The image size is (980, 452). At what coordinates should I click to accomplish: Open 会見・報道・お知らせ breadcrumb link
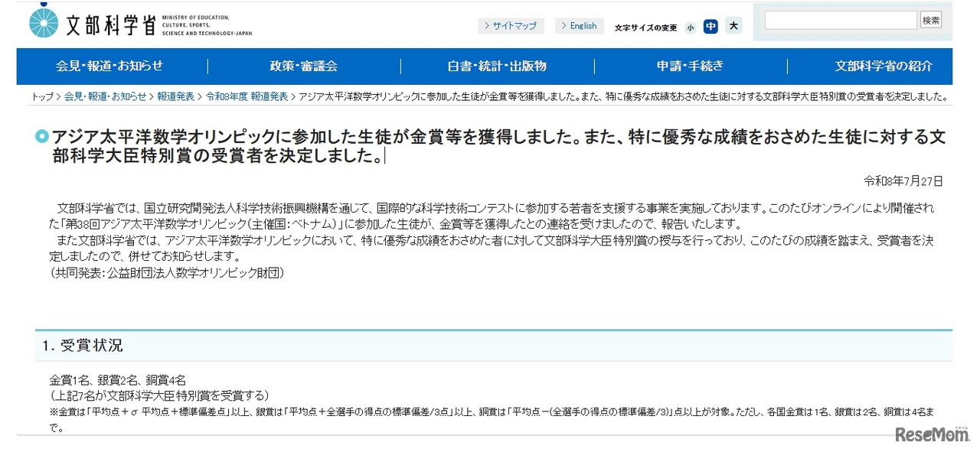pos(105,96)
